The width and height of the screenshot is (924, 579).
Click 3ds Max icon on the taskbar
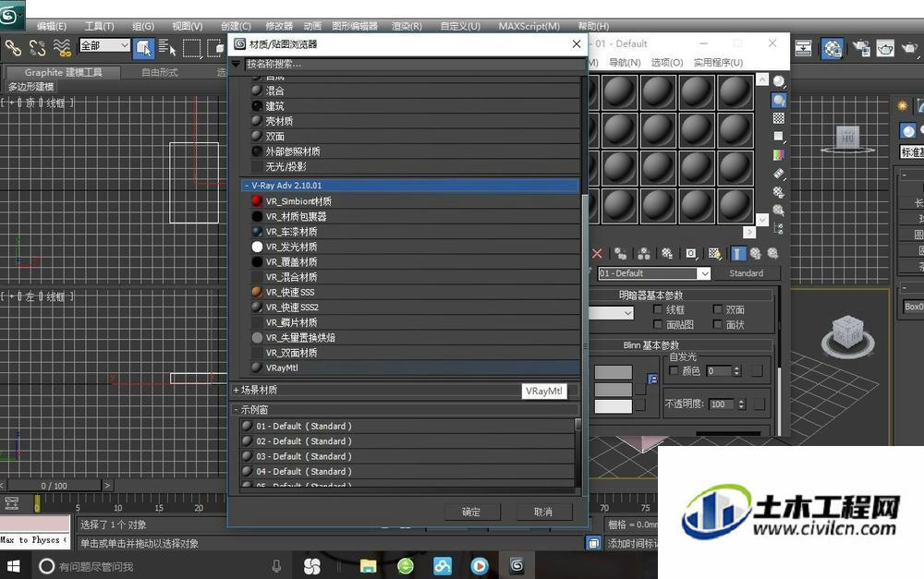pyautogui.click(x=517, y=566)
